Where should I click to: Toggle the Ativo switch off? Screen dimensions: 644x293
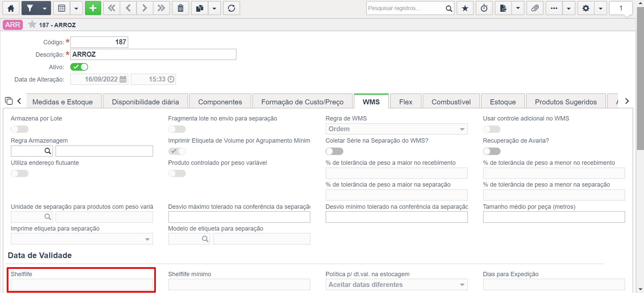[79, 67]
